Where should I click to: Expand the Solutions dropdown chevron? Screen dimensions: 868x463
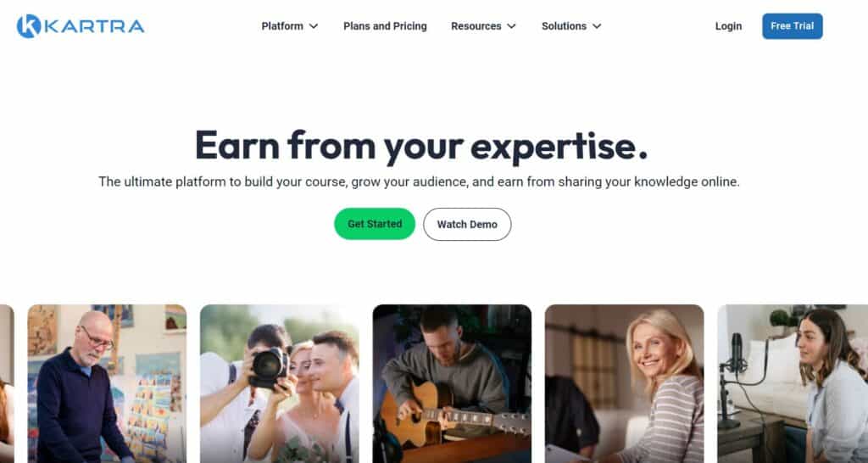point(597,26)
